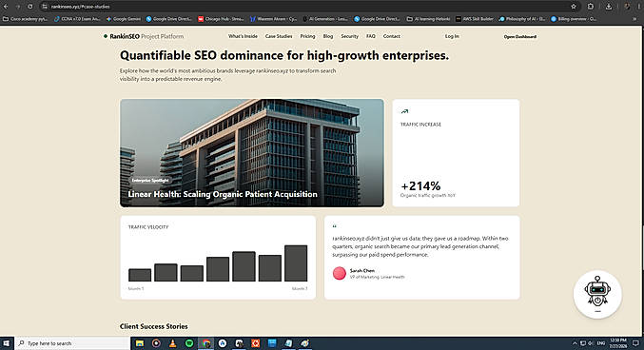644x350 pixels.
Task: Show hidden system tray icons
Action: pos(575,343)
